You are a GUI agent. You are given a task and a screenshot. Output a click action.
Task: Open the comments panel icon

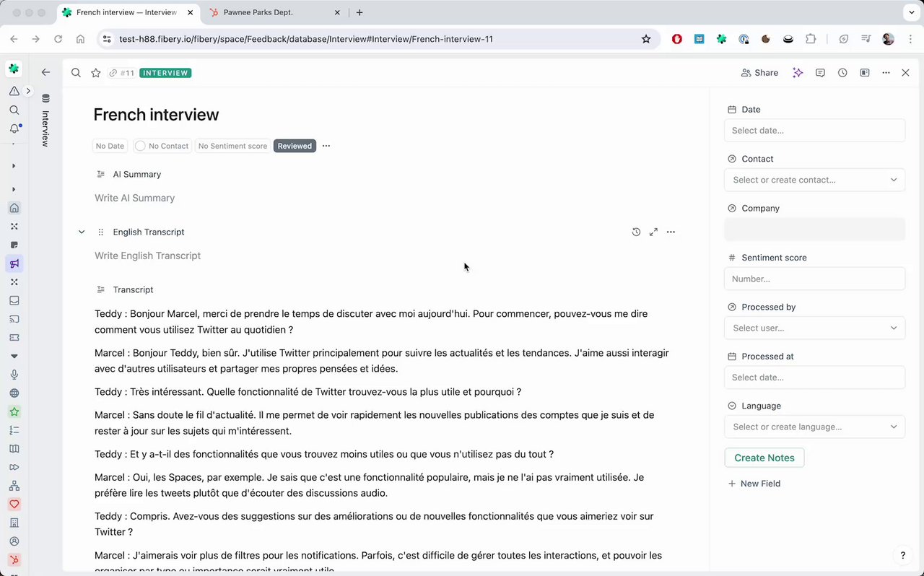click(820, 73)
